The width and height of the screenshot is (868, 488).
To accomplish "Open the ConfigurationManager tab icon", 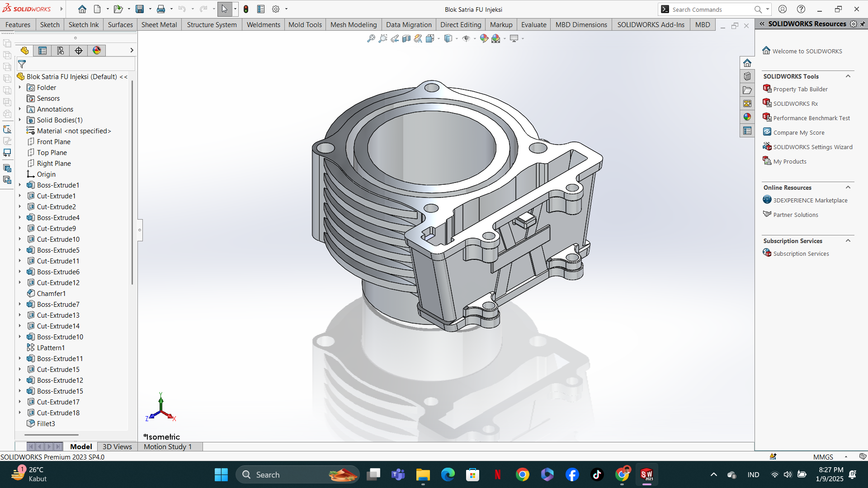I will point(61,51).
